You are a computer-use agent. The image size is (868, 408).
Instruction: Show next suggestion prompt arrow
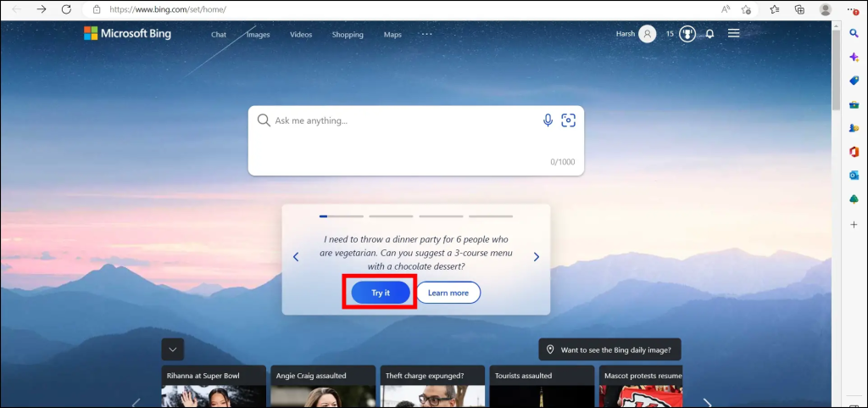tap(537, 257)
